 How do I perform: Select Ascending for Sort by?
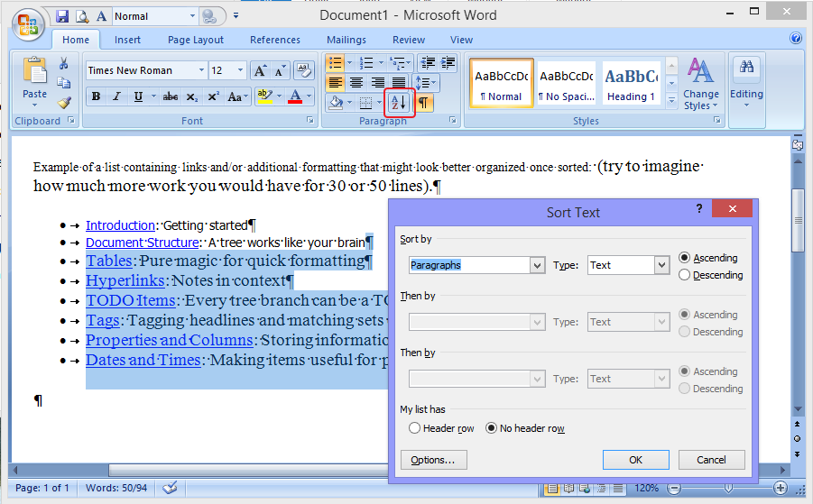tap(708, 258)
